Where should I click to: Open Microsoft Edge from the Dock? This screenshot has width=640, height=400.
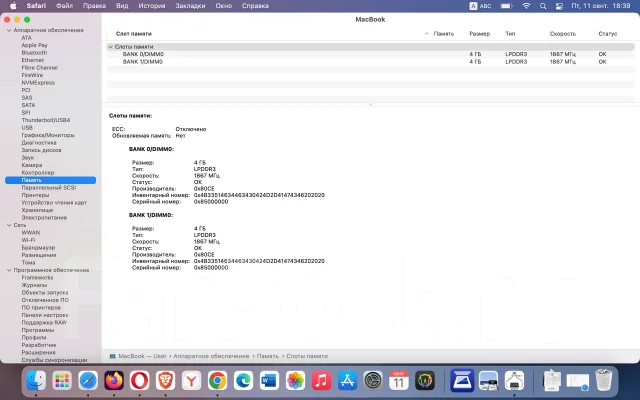point(243,381)
